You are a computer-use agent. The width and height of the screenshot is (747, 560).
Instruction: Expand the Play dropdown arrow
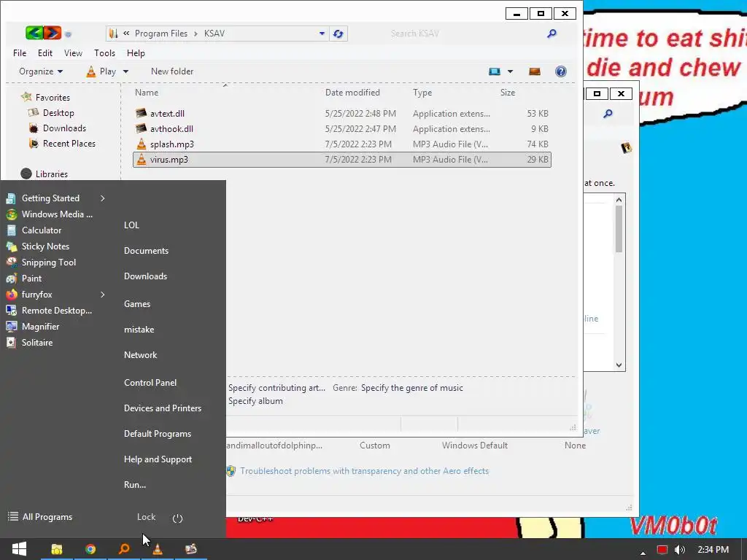tap(125, 71)
